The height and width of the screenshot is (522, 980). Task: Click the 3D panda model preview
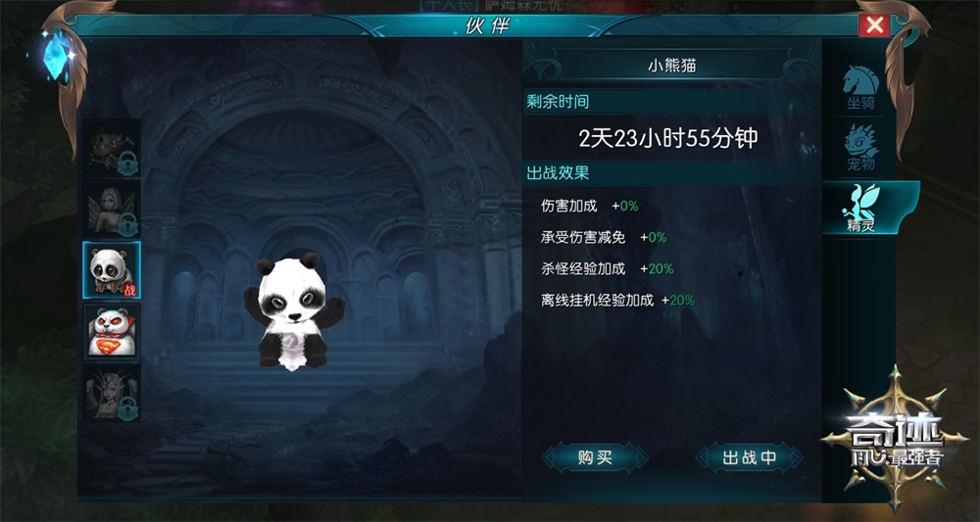coord(294,311)
